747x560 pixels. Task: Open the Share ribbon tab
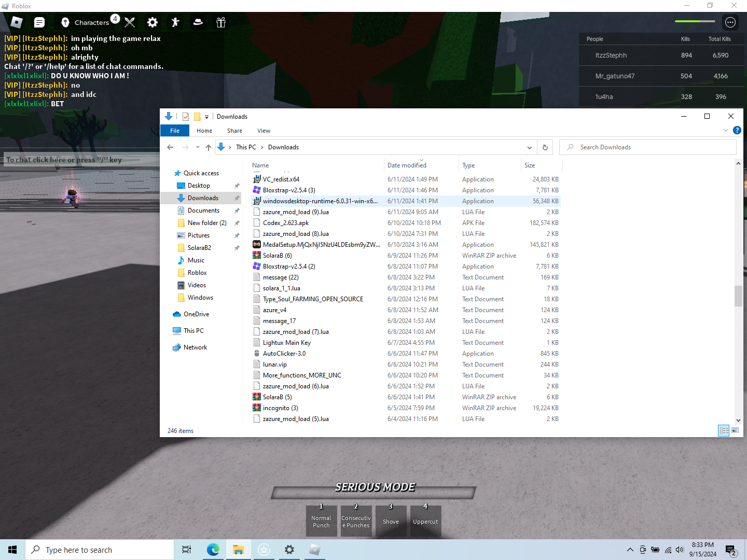click(x=234, y=131)
